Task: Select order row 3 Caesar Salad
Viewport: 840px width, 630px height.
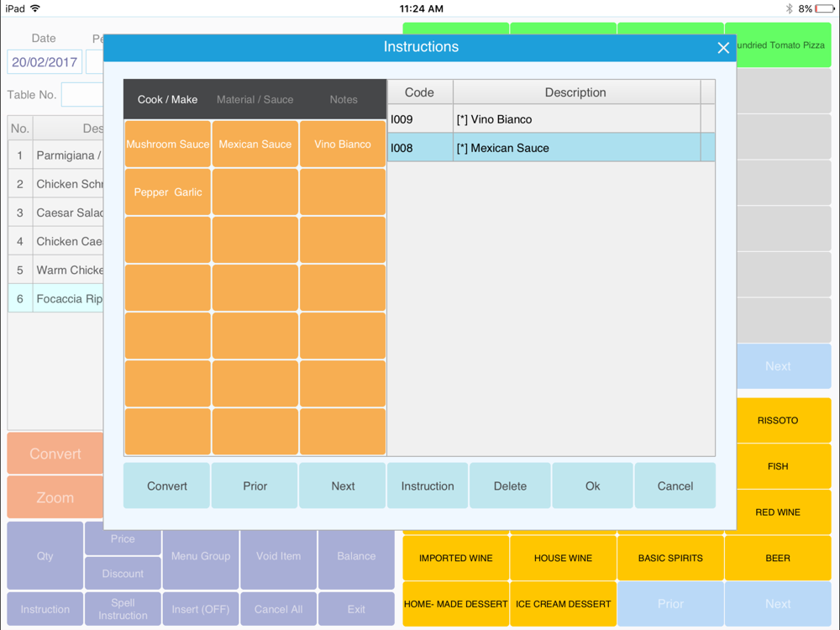Action: tap(55, 213)
